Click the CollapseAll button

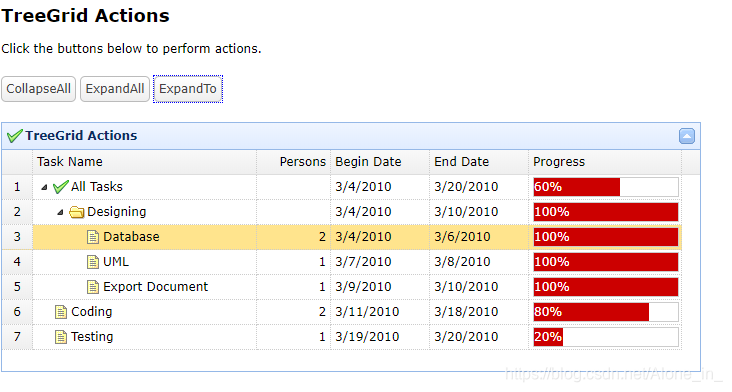(38, 89)
